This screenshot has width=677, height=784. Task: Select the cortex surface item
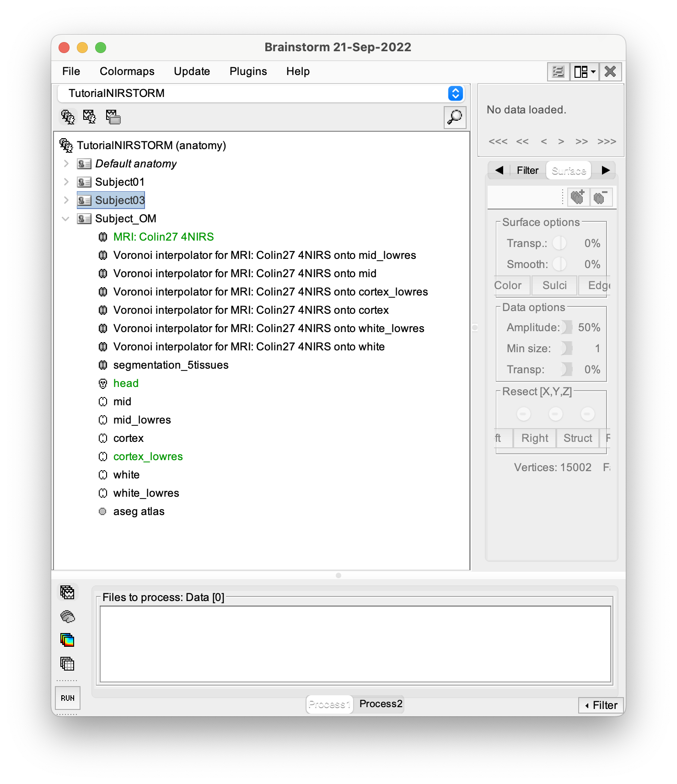(129, 438)
